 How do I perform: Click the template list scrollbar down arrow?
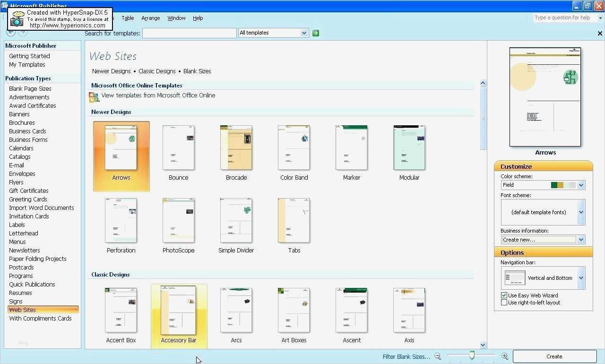[483, 345]
